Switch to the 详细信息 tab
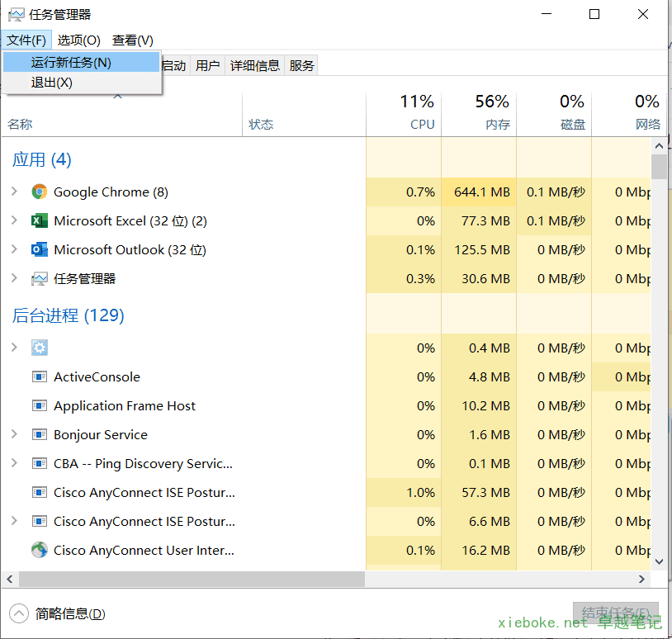 [255, 65]
